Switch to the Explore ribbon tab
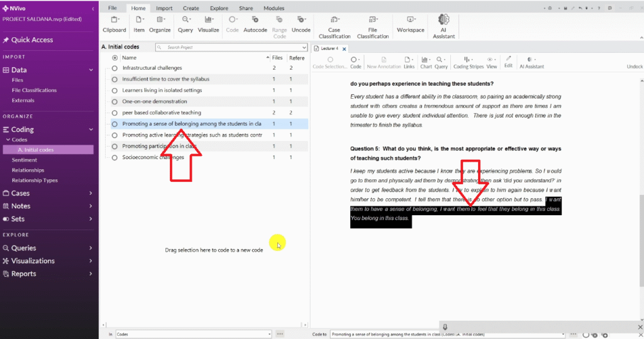 click(x=219, y=8)
